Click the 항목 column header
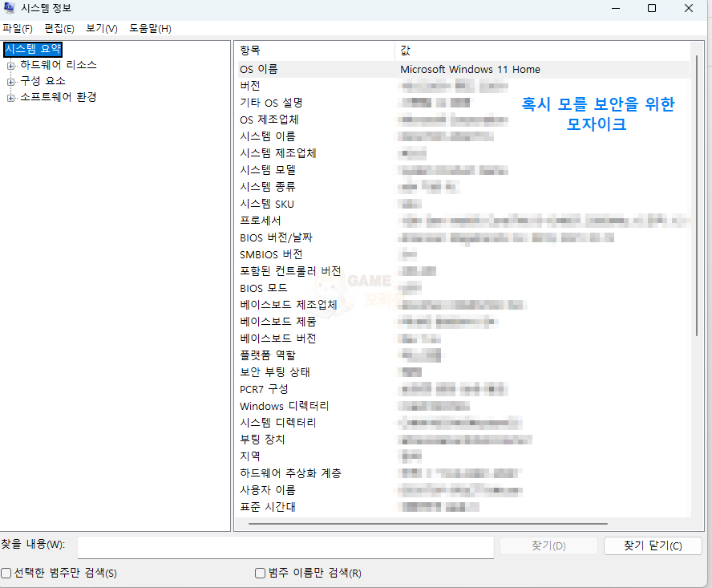Viewport: 712px width, 588px height. tap(317, 51)
